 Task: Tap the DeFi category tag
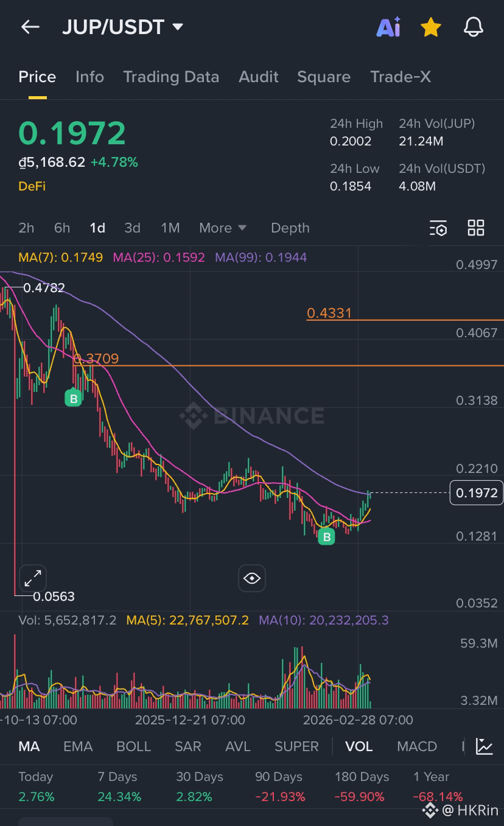point(32,186)
